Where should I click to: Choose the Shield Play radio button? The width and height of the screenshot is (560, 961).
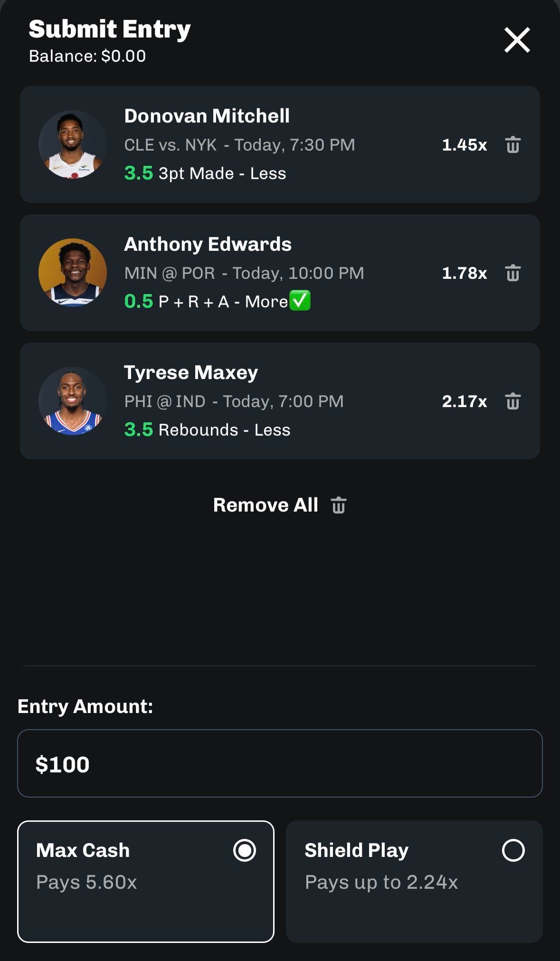(513, 850)
